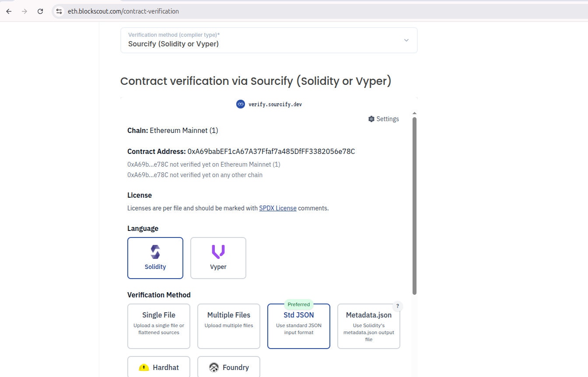The width and height of the screenshot is (588, 377).
Task: Click the Vyper logo icon
Action: click(218, 251)
